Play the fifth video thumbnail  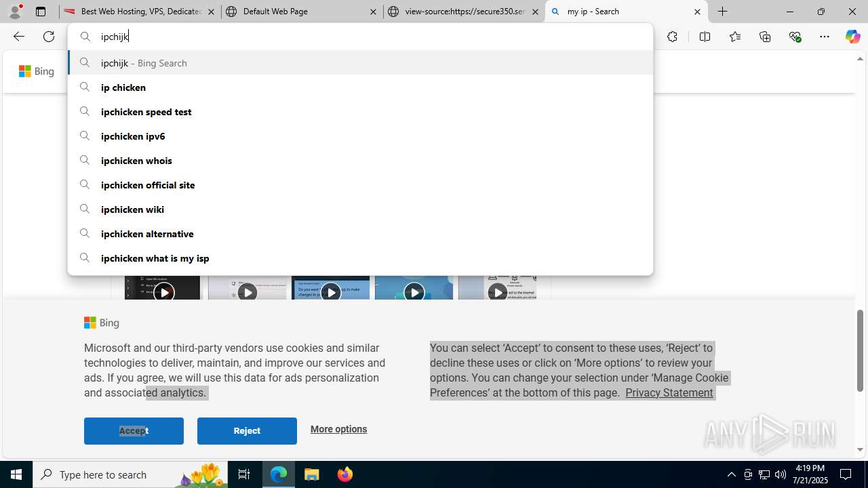pos(497,293)
